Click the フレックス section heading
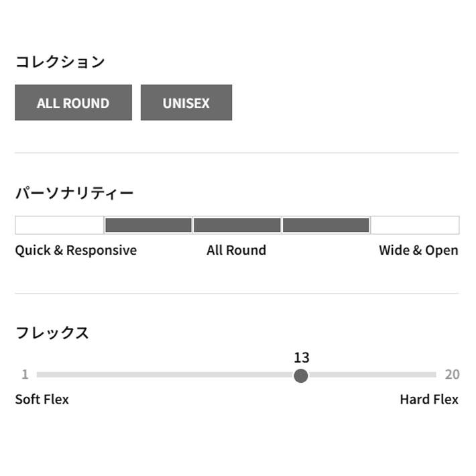 (52, 333)
